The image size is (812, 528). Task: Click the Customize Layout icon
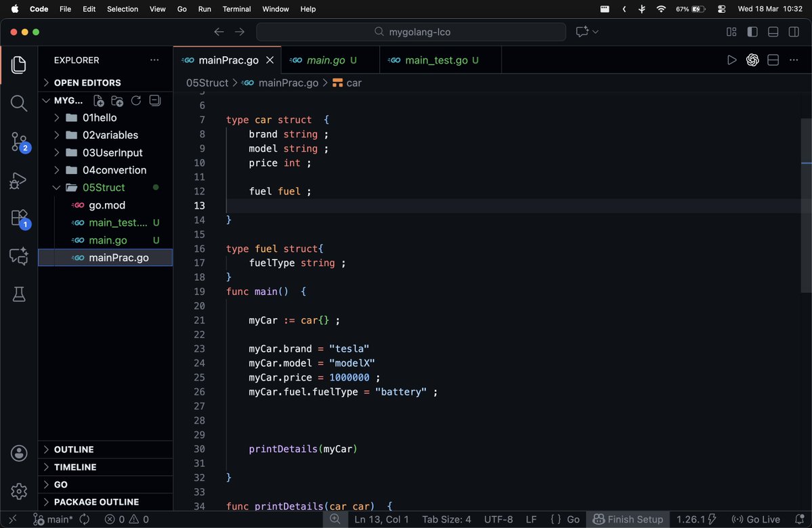tap(731, 32)
